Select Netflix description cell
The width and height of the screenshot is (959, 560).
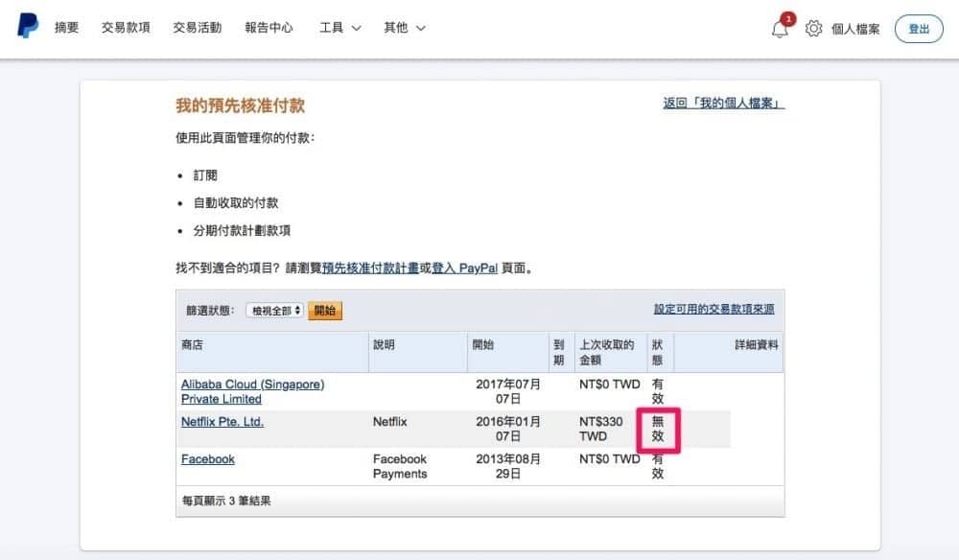[389, 421]
